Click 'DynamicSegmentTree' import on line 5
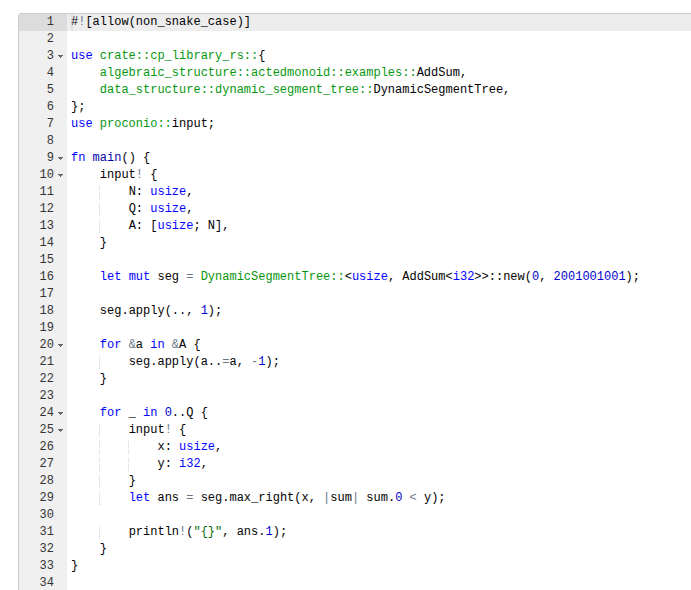Screen dimensions: 691x590 (x=438, y=89)
